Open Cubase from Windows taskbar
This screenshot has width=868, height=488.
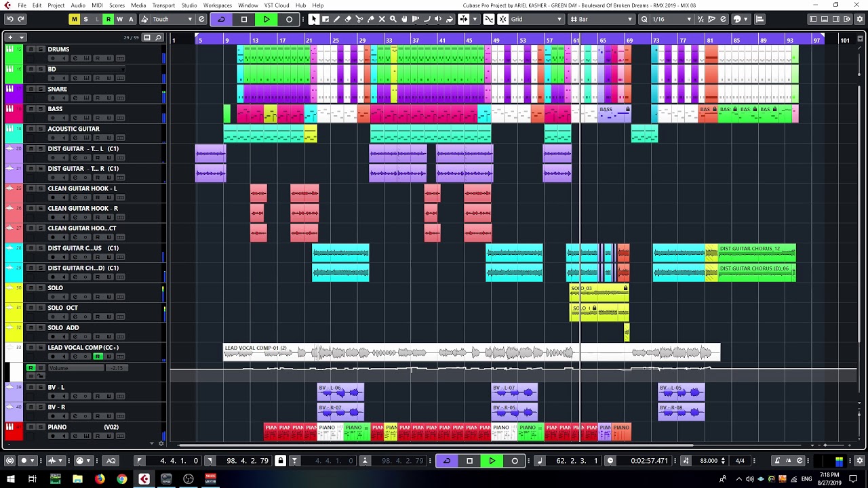coord(144,479)
